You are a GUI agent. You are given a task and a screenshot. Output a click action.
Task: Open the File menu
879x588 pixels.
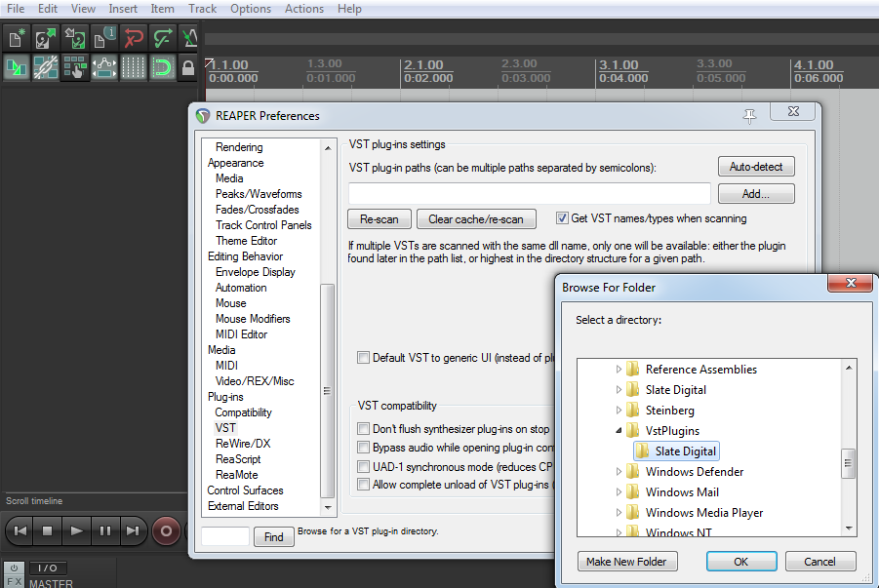(16, 9)
